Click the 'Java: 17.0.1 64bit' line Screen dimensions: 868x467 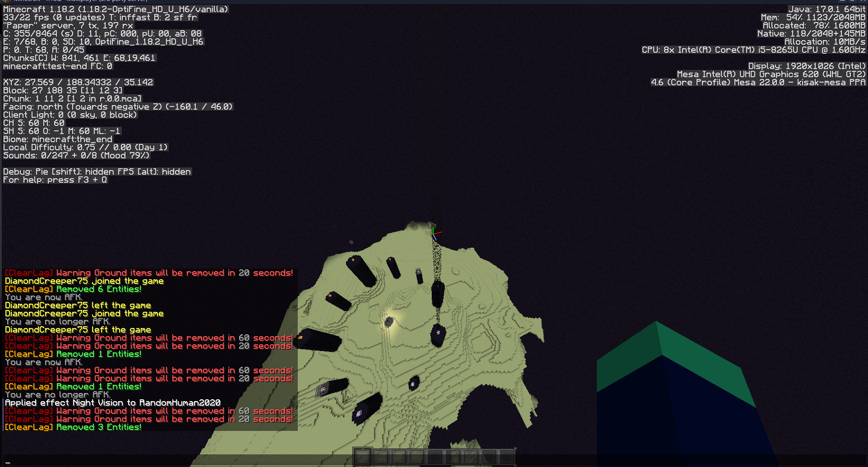click(x=827, y=9)
